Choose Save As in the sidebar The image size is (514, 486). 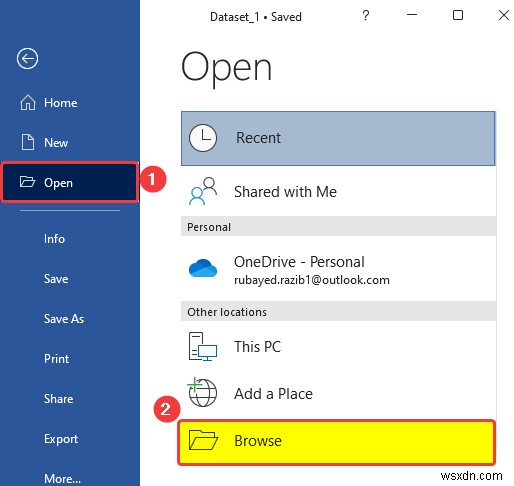coord(64,319)
